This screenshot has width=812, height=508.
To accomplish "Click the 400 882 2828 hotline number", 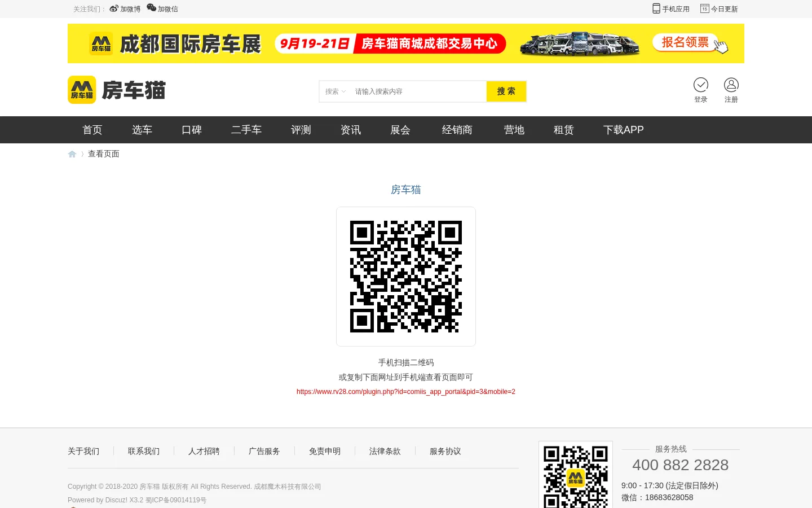I will coord(681,465).
